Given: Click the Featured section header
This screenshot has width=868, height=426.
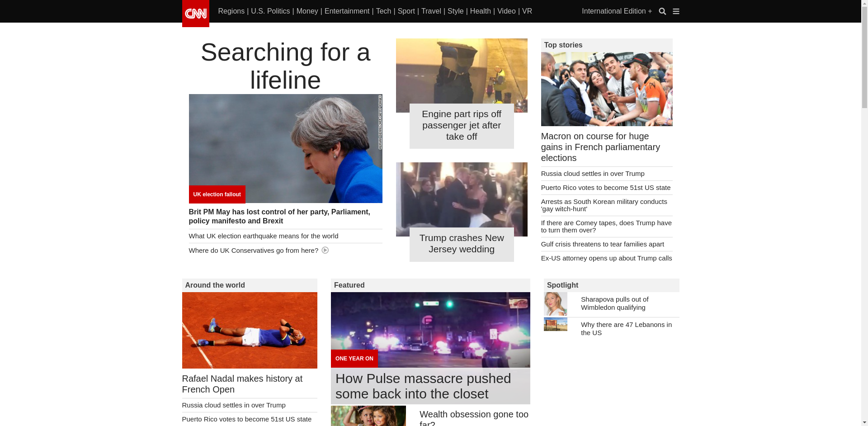Looking at the screenshot, I should (x=430, y=285).
